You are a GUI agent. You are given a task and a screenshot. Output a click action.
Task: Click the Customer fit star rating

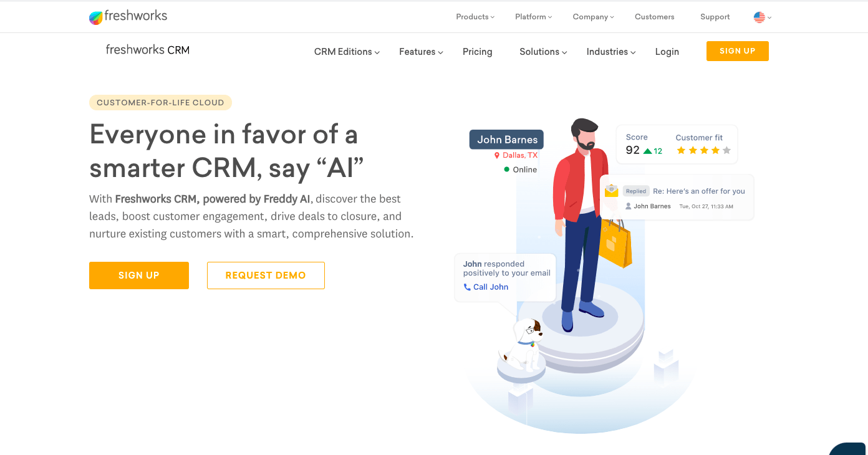click(x=703, y=150)
